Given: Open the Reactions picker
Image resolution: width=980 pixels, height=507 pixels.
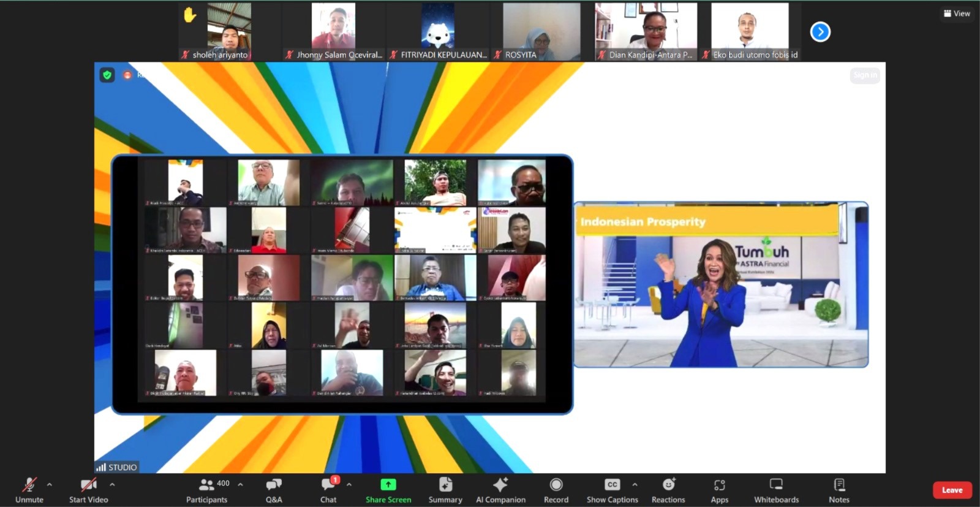Looking at the screenshot, I should point(668,490).
